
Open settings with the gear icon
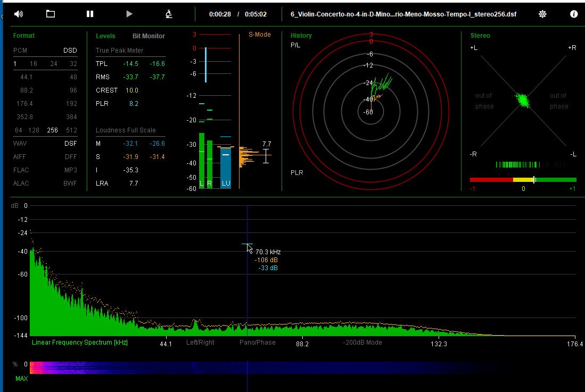click(542, 14)
